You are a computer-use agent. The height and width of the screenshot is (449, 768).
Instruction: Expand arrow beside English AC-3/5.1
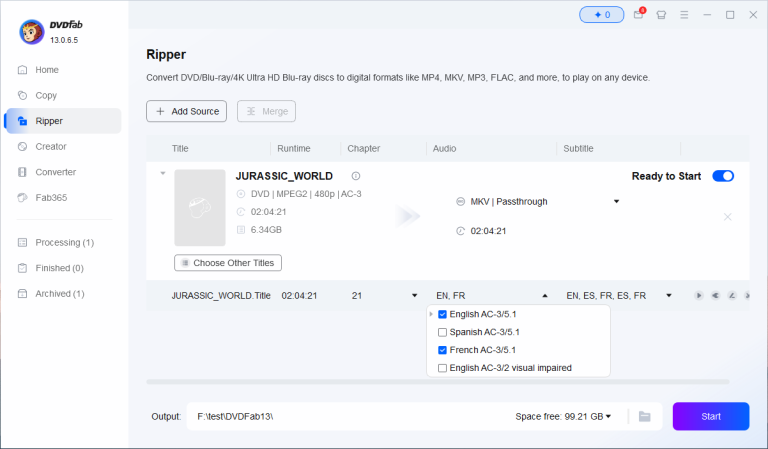tap(431, 314)
